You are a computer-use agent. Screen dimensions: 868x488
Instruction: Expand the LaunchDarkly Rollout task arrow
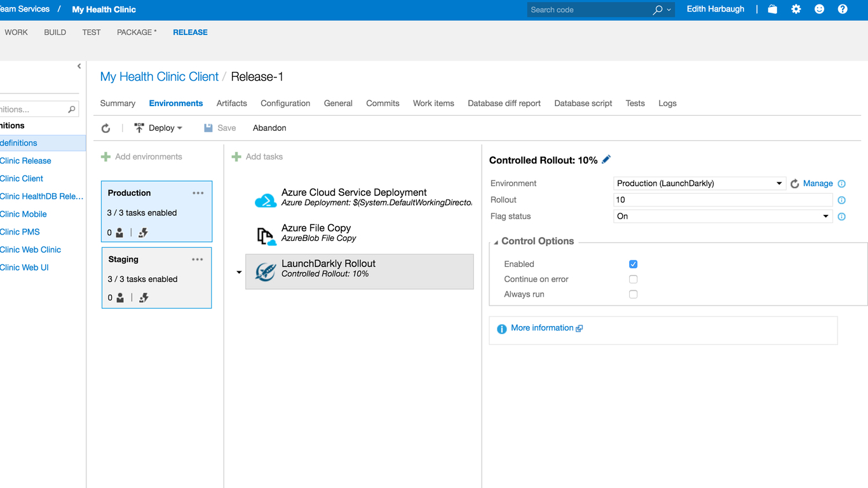point(239,273)
